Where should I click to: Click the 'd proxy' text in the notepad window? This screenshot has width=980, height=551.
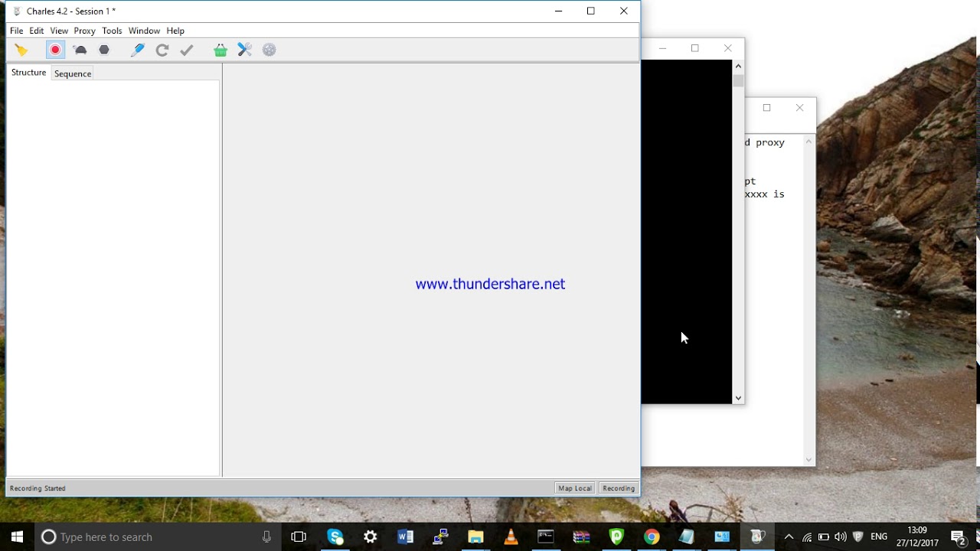click(x=765, y=142)
